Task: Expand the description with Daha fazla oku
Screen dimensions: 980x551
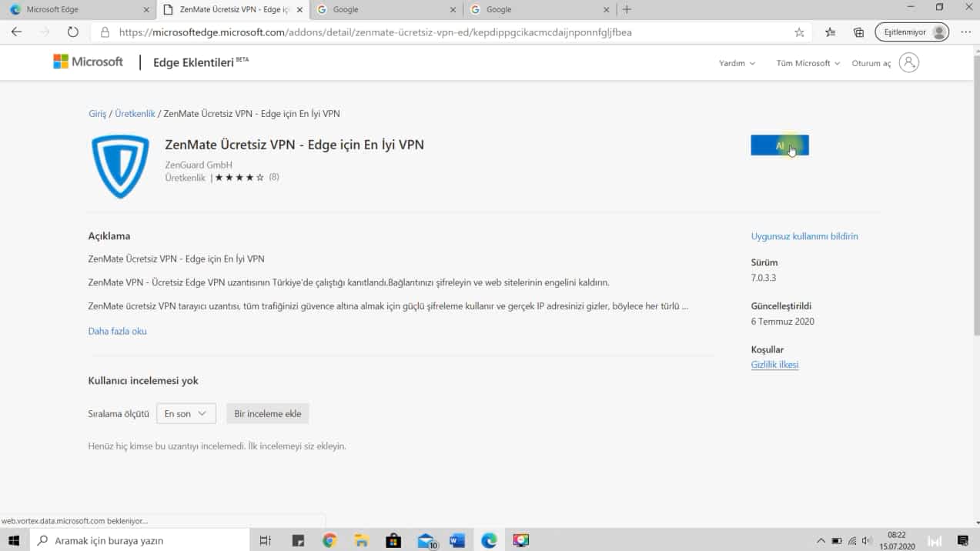Action: (x=117, y=331)
